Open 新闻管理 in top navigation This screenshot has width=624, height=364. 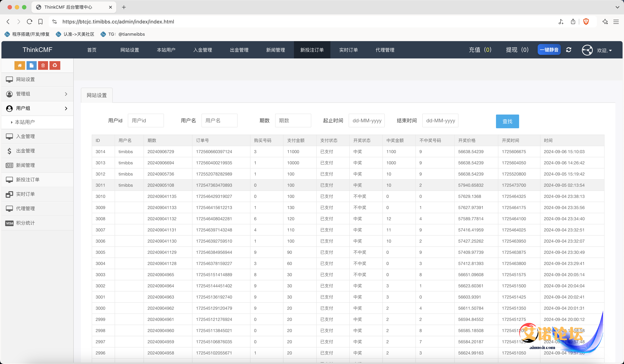pos(276,50)
